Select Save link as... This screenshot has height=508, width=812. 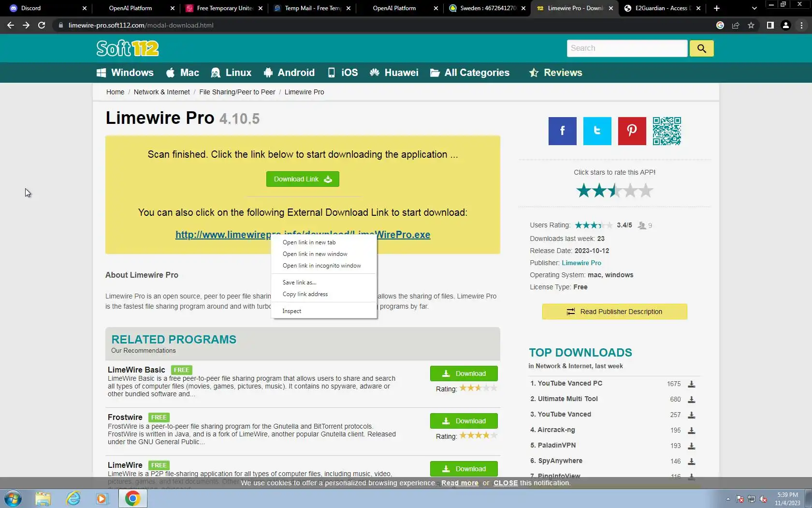tap(323, 283)
